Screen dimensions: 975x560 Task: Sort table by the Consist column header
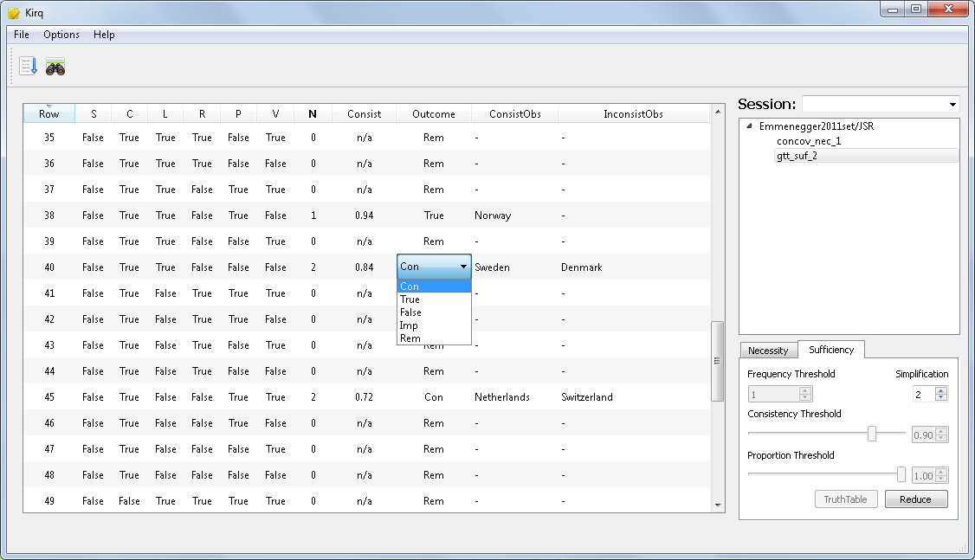pos(364,114)
